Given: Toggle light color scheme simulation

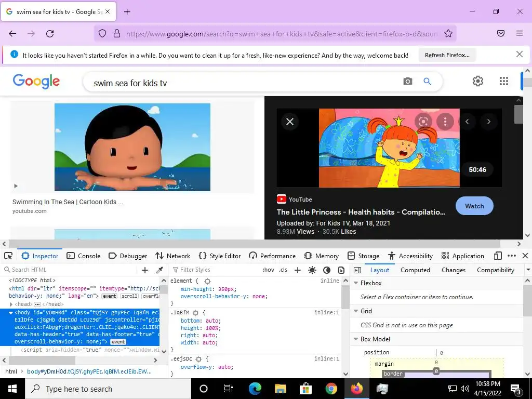Looking at the screenshot, I should coord(312,270).
